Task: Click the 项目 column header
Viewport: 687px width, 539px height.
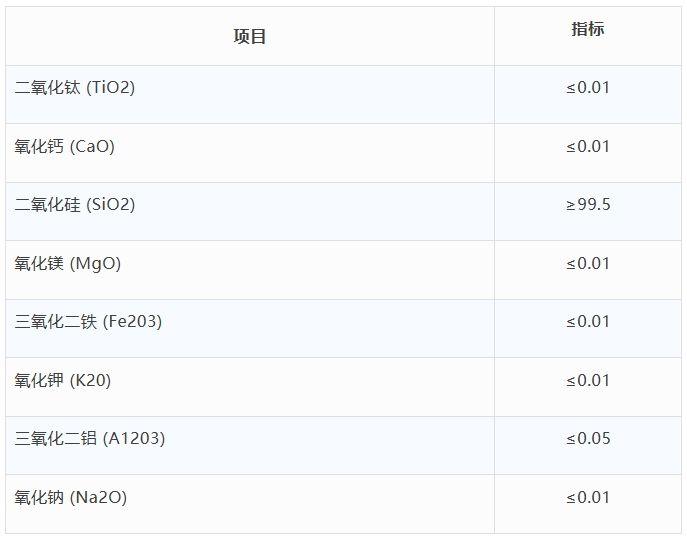Action: click(250, 36)
